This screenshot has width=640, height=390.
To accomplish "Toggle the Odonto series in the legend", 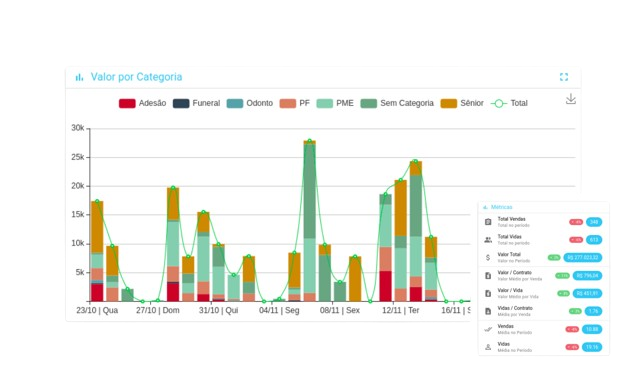I will 250,103.
